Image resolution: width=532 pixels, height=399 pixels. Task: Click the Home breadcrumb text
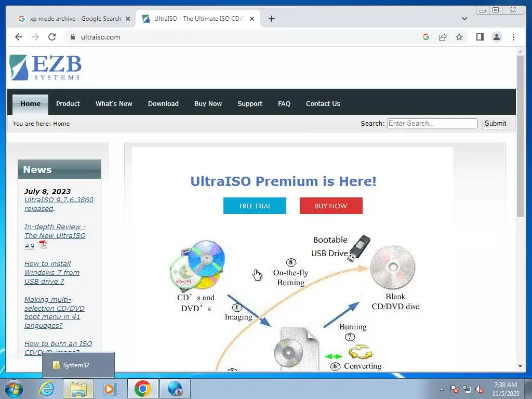pyautogui.click(x=61, y=124)
